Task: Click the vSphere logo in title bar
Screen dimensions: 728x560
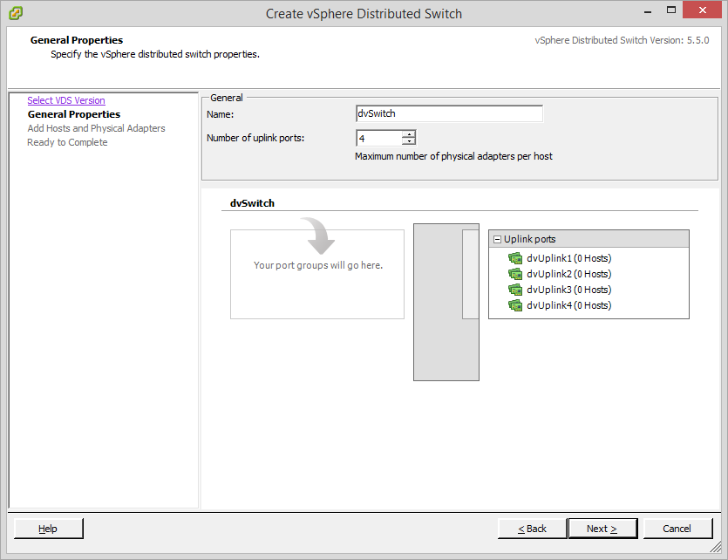Action: click(16, 13)
